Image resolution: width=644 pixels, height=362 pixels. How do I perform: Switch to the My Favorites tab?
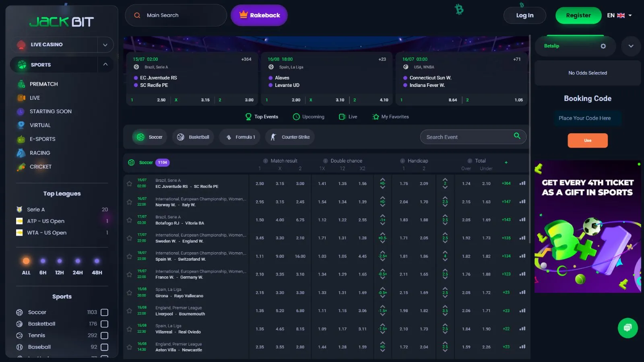click(x=390, y=117)
